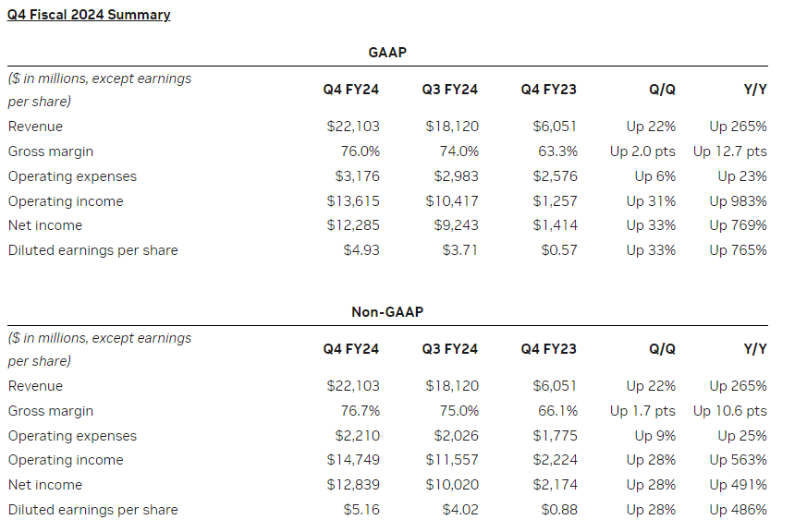Select the Up 10.6 pts Non-GAAP cell

729,411
